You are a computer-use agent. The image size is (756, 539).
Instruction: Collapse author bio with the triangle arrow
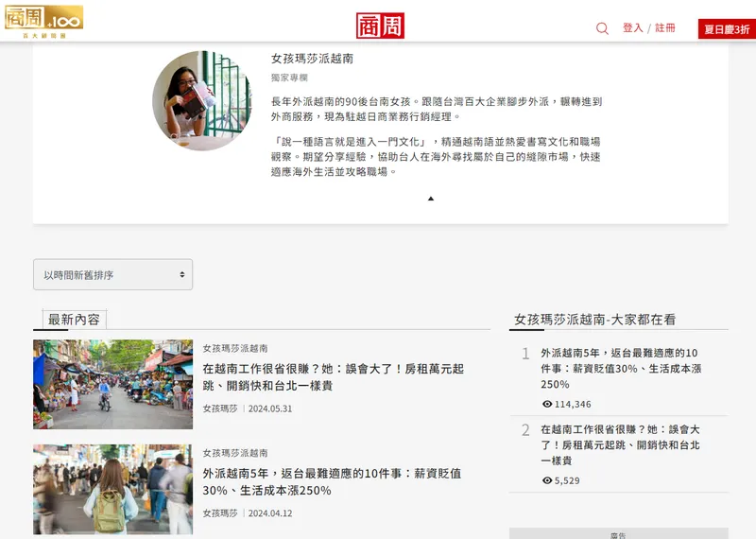click(x=431, y=199)
